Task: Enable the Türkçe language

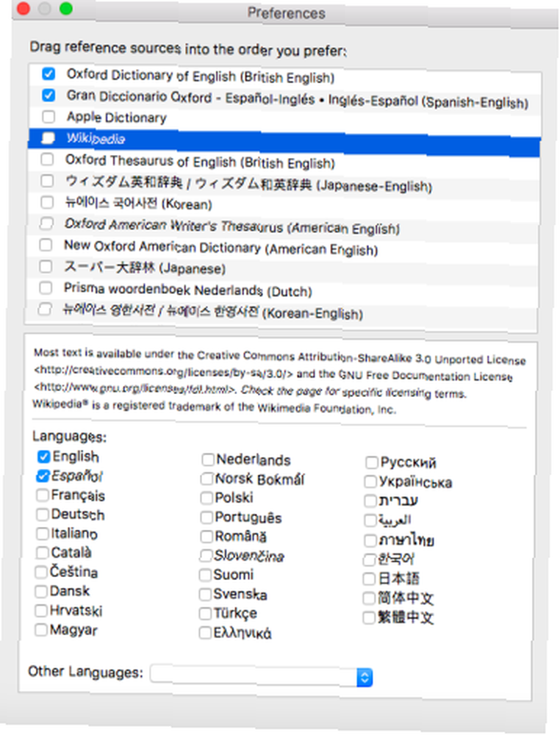Action: click(206, 613)
